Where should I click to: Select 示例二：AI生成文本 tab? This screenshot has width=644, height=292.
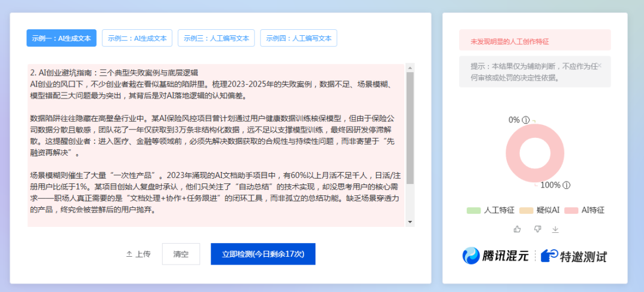point(137,38)
